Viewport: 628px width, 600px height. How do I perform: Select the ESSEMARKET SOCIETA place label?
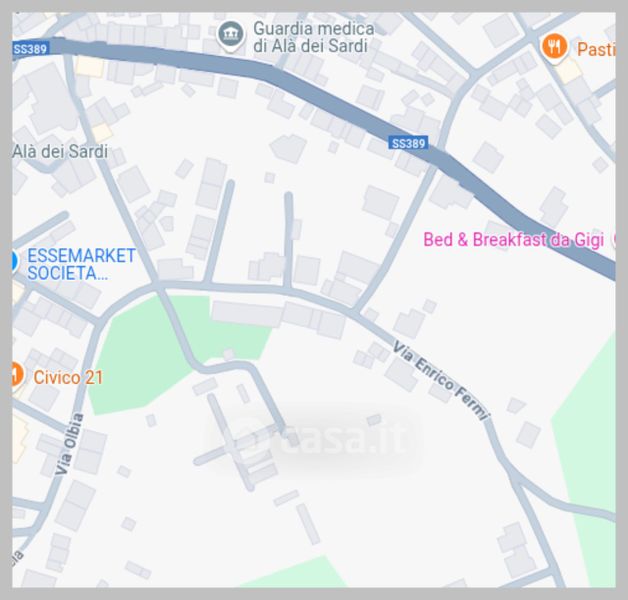pyautogui.click(x=81, y=264)
